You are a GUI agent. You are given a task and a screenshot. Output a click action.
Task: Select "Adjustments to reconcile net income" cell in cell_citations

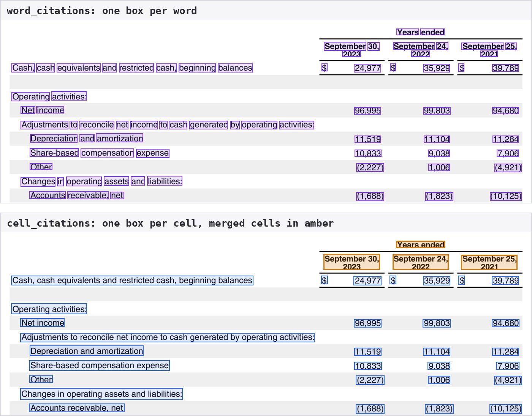tap(168, 337)
